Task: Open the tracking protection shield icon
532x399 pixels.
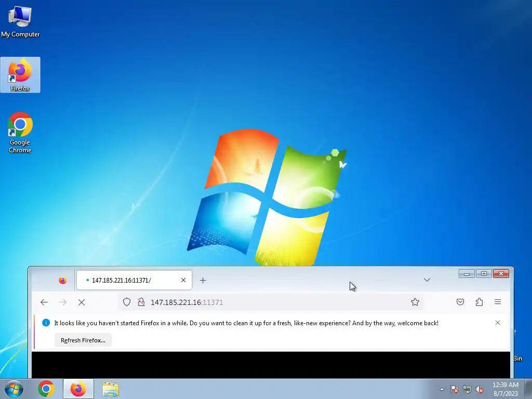Action: (x=127, y=302)
